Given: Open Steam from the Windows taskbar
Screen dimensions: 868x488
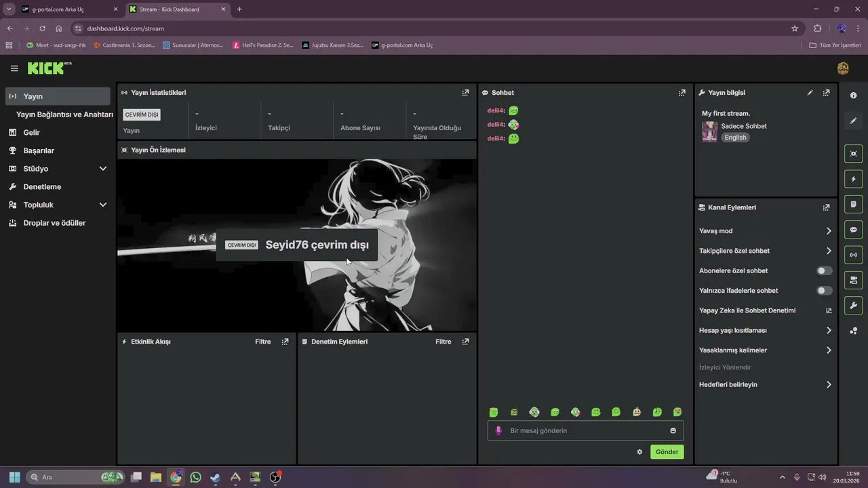Looking at the screenshot, I should 215,477.
